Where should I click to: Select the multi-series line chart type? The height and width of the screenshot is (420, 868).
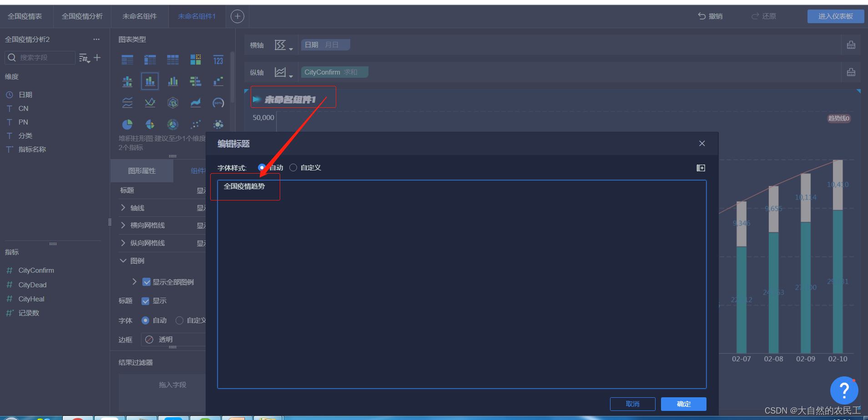click(150, 103)
